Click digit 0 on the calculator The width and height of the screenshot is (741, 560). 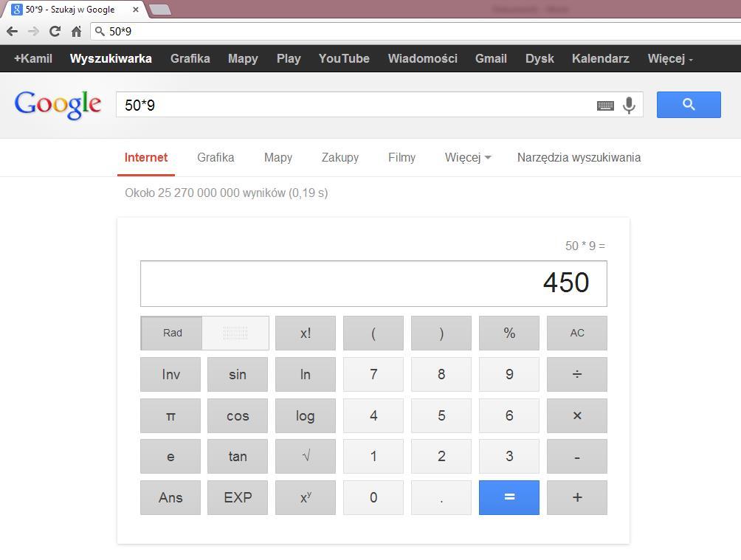pos(373,497)
